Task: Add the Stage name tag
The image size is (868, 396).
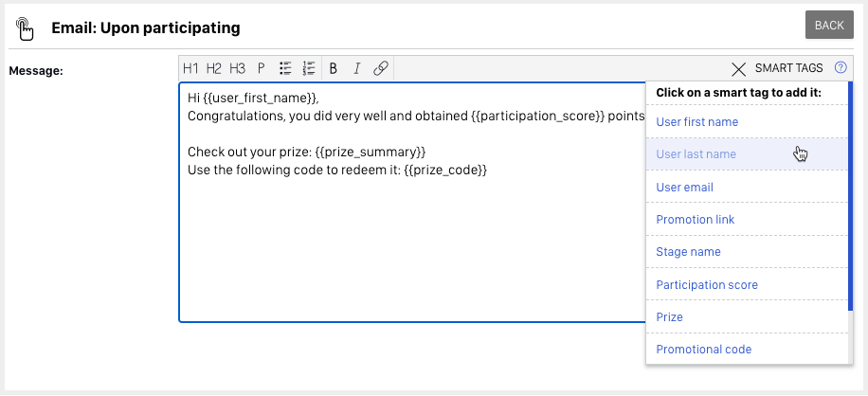Action: (688, 252)
